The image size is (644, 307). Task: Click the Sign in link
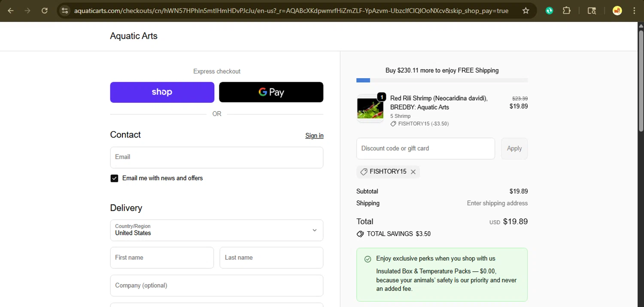coord(314,135)
